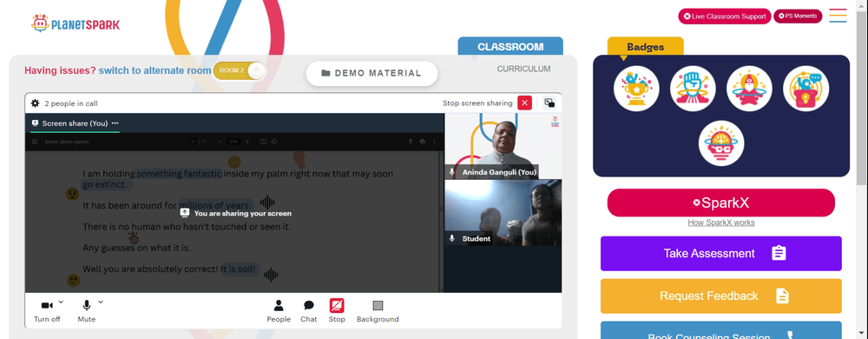Image resolution: width=868 pixels, height=339 pixels.
Task: Print the shared PDF icon
Action: click(423, 142)
